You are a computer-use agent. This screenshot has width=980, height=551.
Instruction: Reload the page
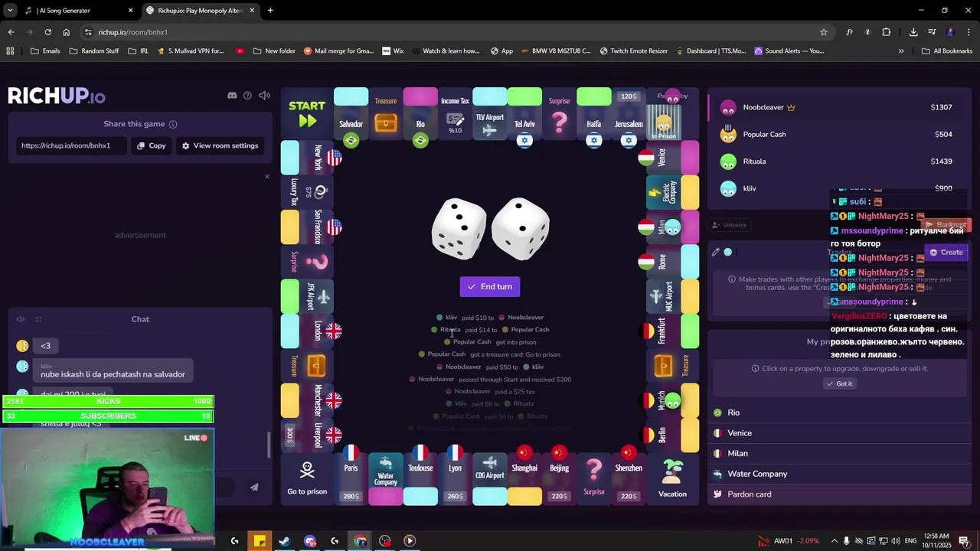coord(47,32)
